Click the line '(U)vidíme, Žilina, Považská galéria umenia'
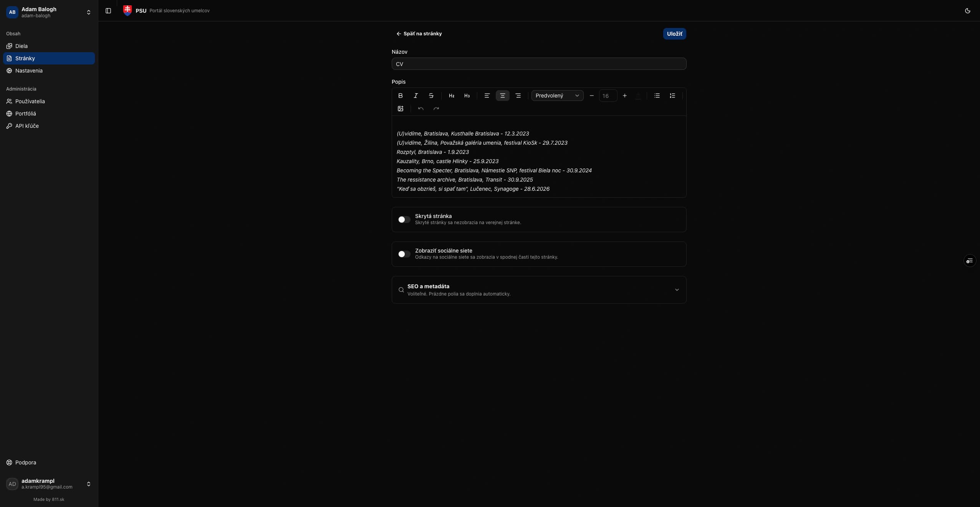The height and width of the screenshot is (507, 980). click(482, 143)
